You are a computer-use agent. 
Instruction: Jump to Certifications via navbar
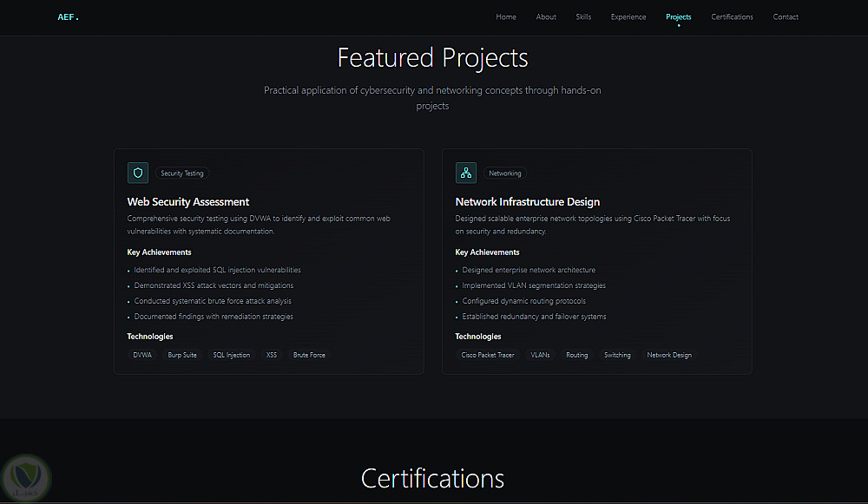(732, 16)
